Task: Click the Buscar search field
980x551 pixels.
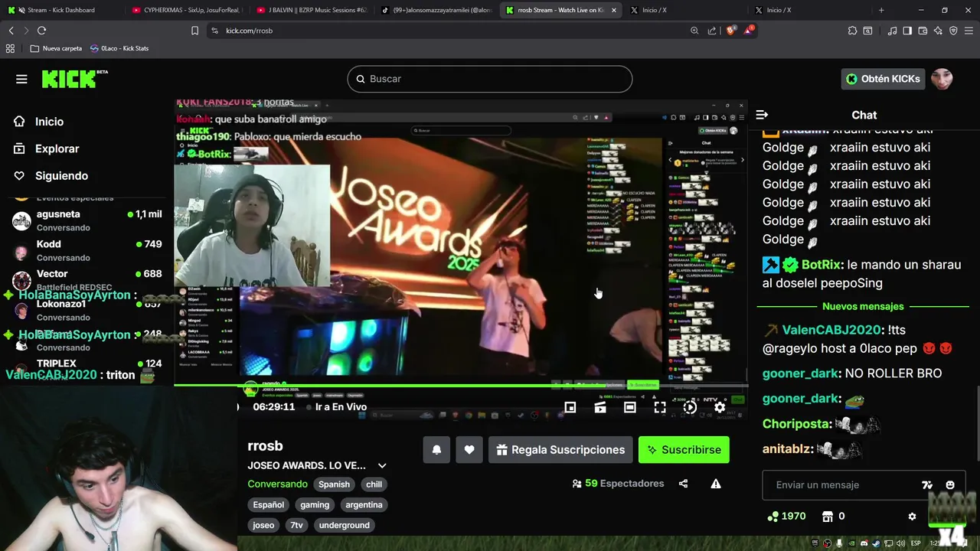Action: [x=490, y=79]
